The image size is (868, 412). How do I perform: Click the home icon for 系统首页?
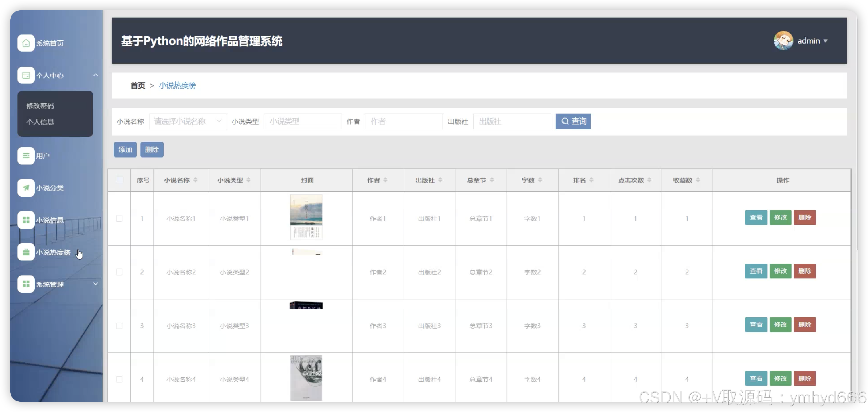pos(26,43)
